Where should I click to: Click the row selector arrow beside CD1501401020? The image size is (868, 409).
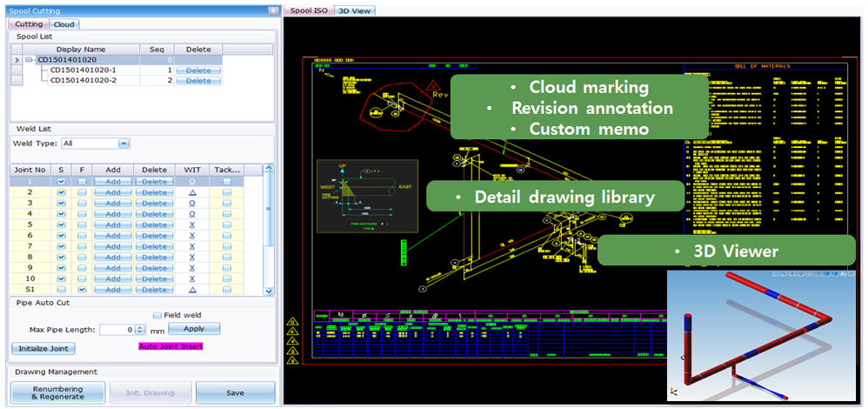(x=17, y=60)
